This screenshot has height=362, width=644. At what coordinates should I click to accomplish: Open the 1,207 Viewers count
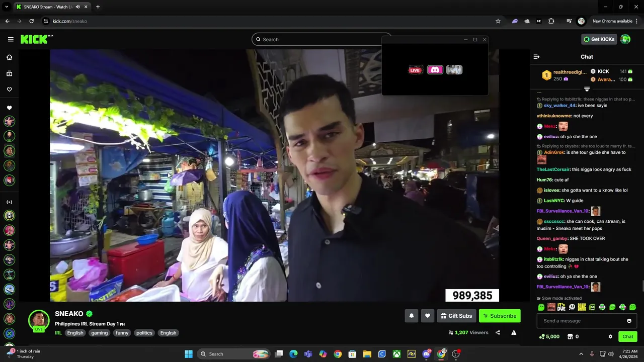[468, 332]
